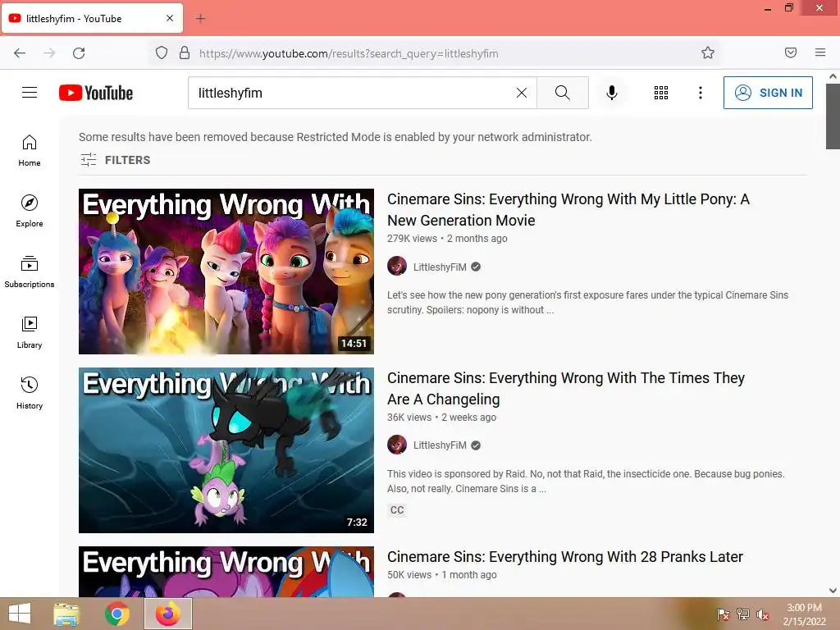Expand the FILTERS options
840x630 pixels.
click(x=115, y=160)
